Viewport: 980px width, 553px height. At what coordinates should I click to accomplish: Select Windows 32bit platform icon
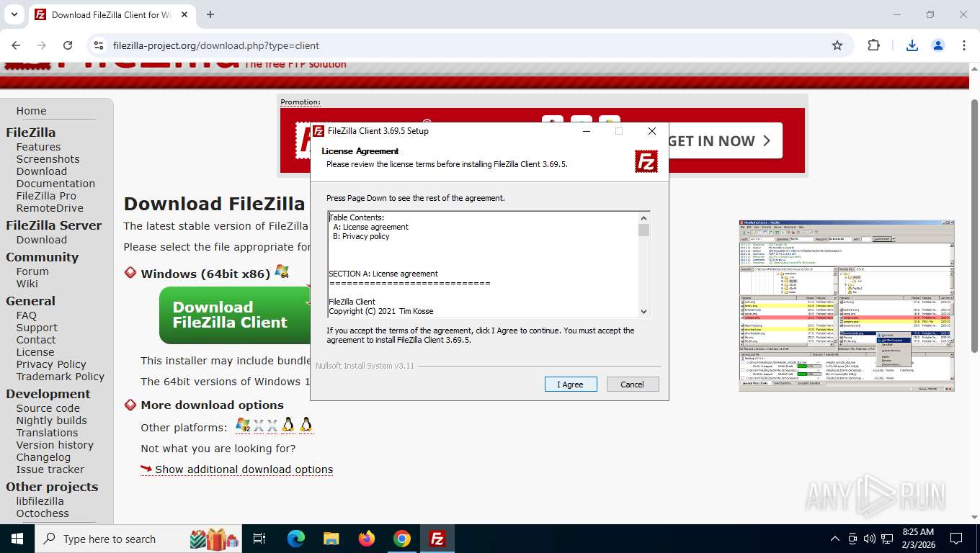[243, 426]
